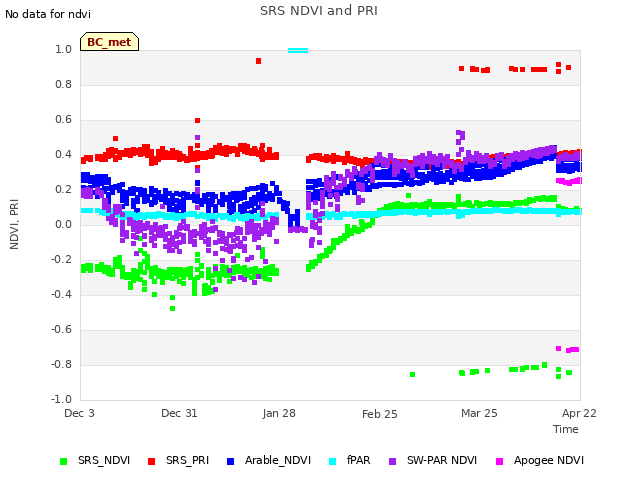Click the Feb 25 x-axis tick label

tap(380, 414)
